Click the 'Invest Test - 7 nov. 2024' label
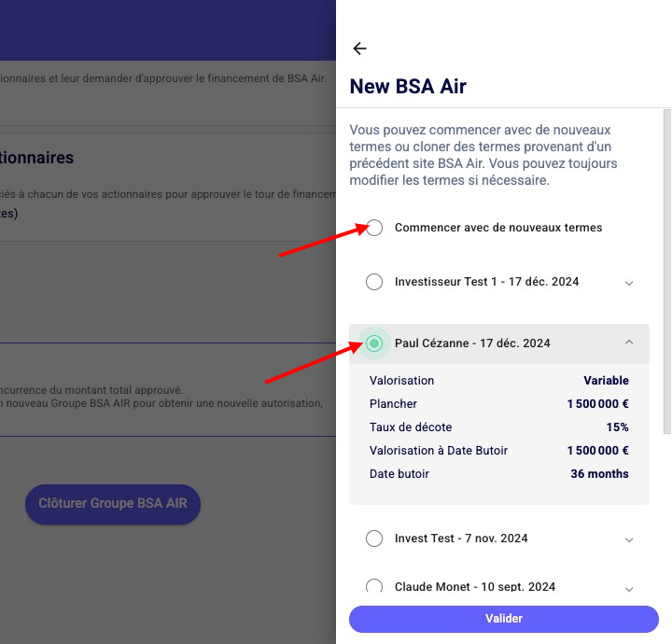 [461, 539]
